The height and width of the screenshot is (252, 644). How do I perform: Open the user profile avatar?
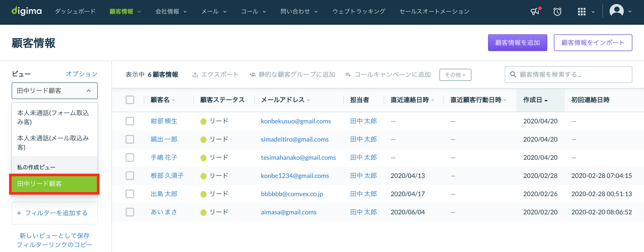pyautogui.click(x=616, y=11)
